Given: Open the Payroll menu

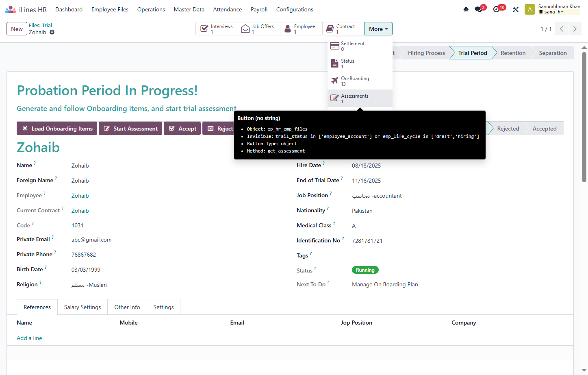Looking at the screenshot, I should click(259, 9).
